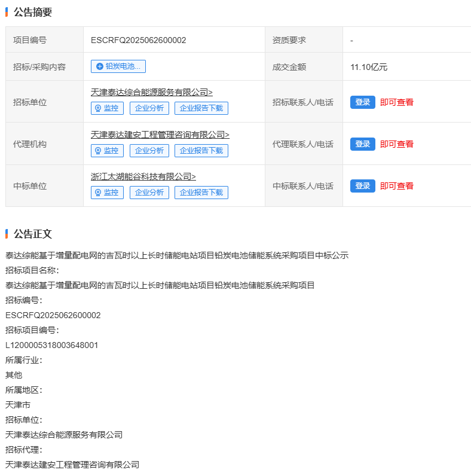The height and width of the screenshot is (476, 471).
Task: Click 企业报告下载 in 代理机构 row
Action: tap(201, 151)
